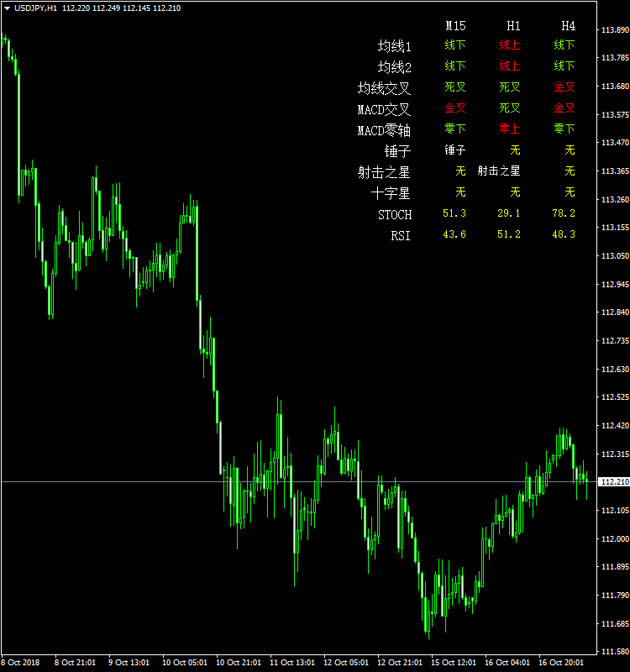Click the red 金叉 in 均线交叉 row
This screenshot has height=672, width=630.
click(x=564, y=87)
